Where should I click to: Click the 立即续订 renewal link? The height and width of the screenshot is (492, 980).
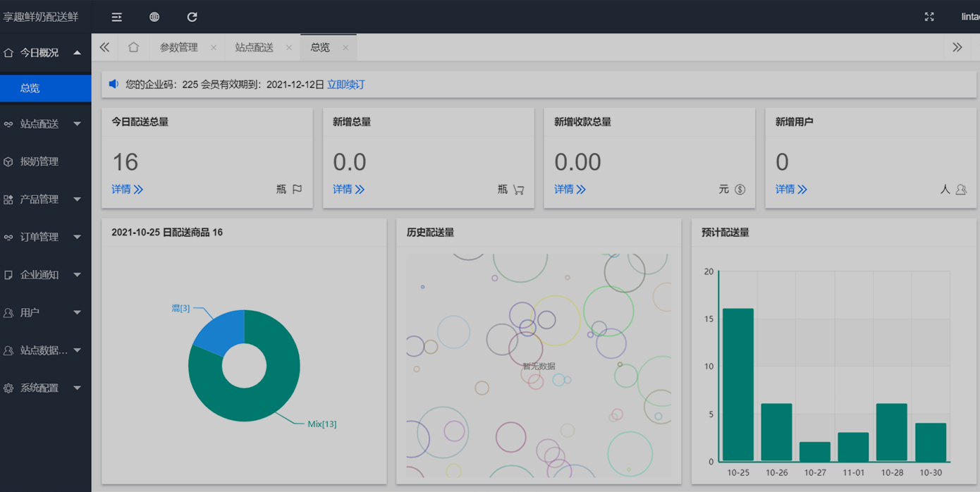[x=345, y=85]
